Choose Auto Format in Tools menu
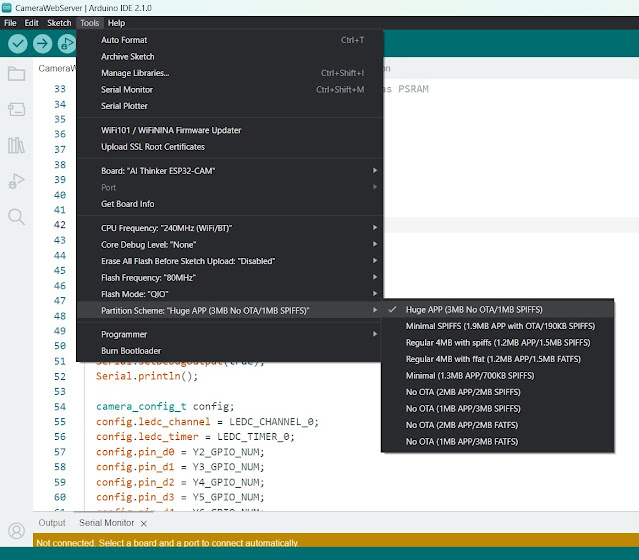This screenshot has height=560, width=639. click(230, 40)
